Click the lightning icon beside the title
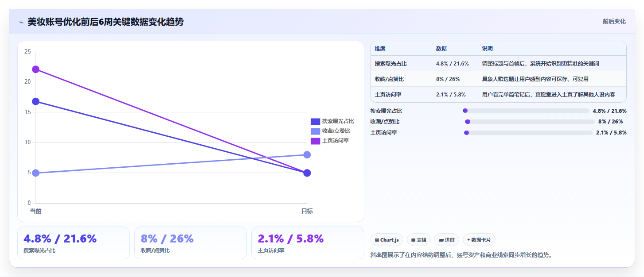 pyautogui.click(x=21, y=22)
